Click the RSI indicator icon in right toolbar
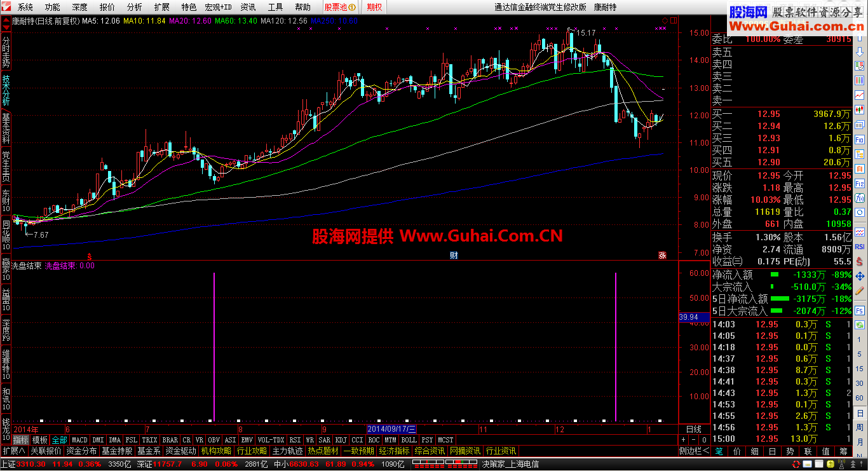 pos(860,246)
